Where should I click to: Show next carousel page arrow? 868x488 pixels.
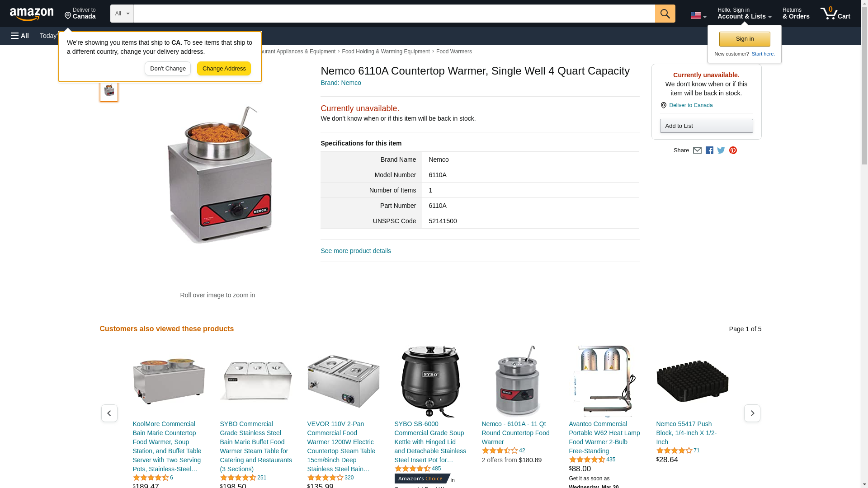pyautogui.click(x=752, y=413)
